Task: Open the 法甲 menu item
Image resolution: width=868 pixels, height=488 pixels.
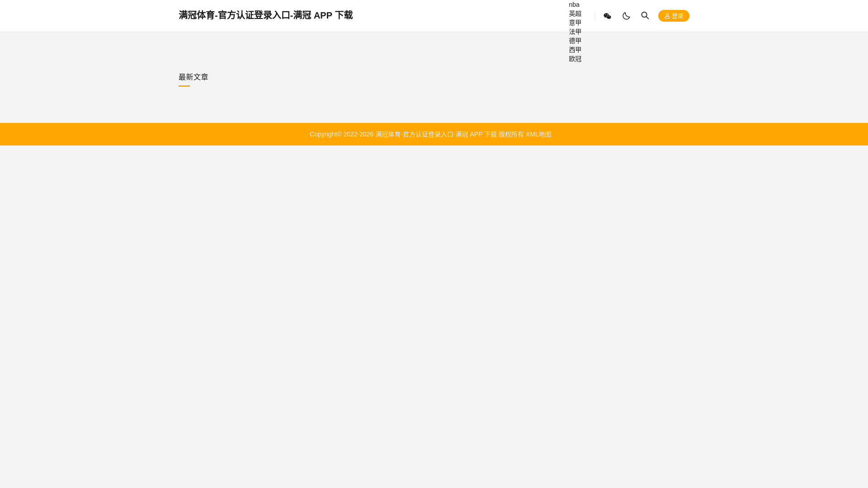Action: tap(575, 32)
